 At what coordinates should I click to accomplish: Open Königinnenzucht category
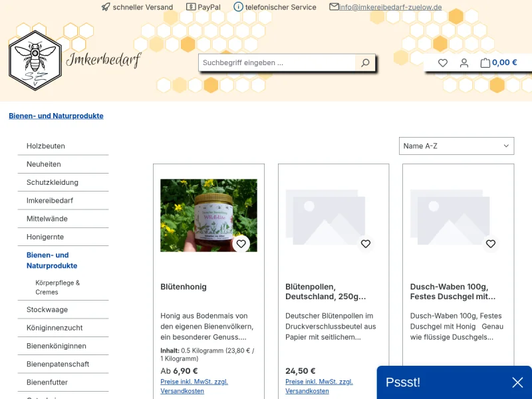tap(55, 328)
